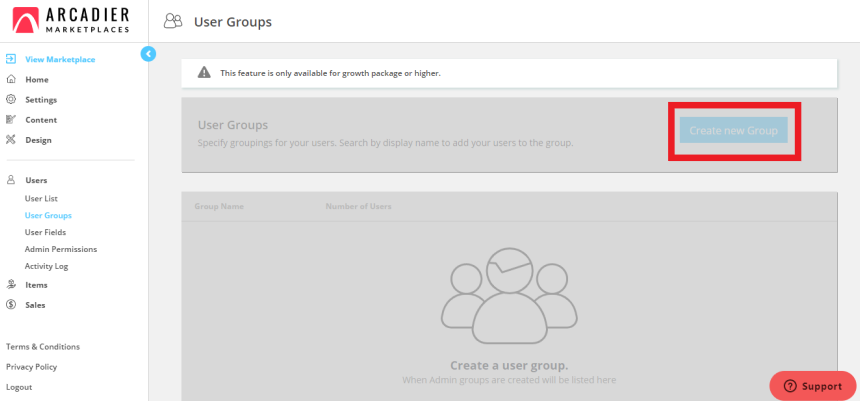860x401 pixels.
Task: Click the Design tools icon
Action: point(11,140)
